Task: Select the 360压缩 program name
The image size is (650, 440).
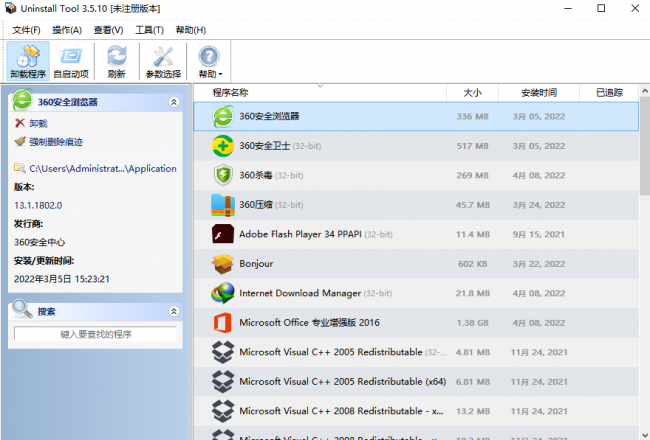Action: point(256,205)
